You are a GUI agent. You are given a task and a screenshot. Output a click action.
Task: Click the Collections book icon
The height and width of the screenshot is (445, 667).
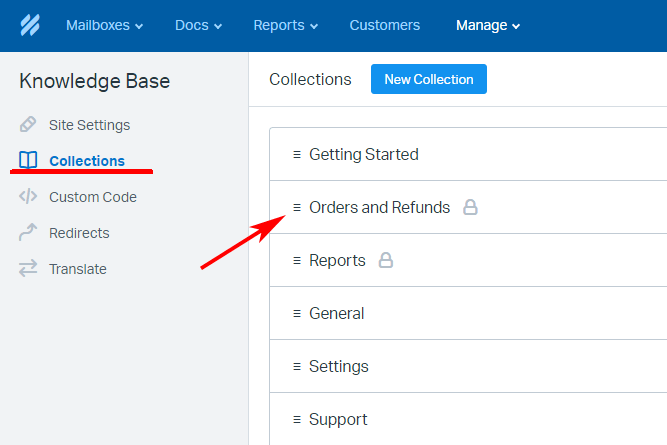29,161
